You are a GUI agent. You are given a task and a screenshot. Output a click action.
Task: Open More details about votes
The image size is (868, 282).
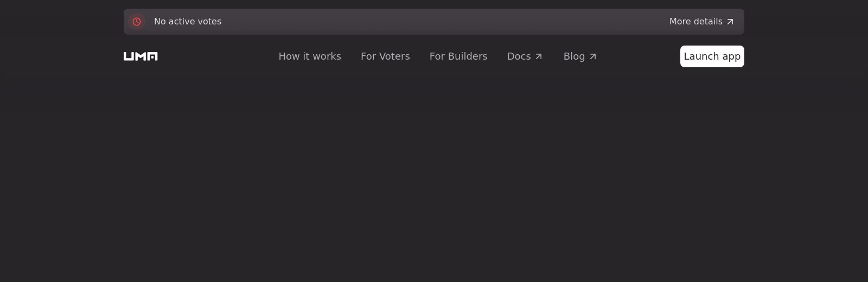(x=695, y=22)
